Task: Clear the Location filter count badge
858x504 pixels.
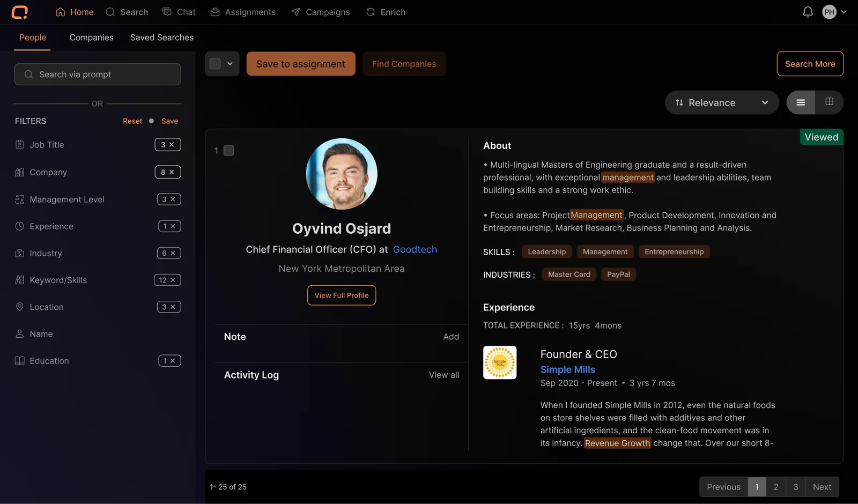Action: 169,307
